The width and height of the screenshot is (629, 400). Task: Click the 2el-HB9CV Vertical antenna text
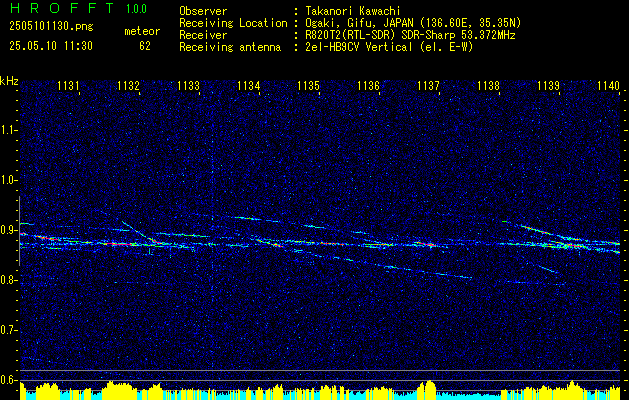389,47
